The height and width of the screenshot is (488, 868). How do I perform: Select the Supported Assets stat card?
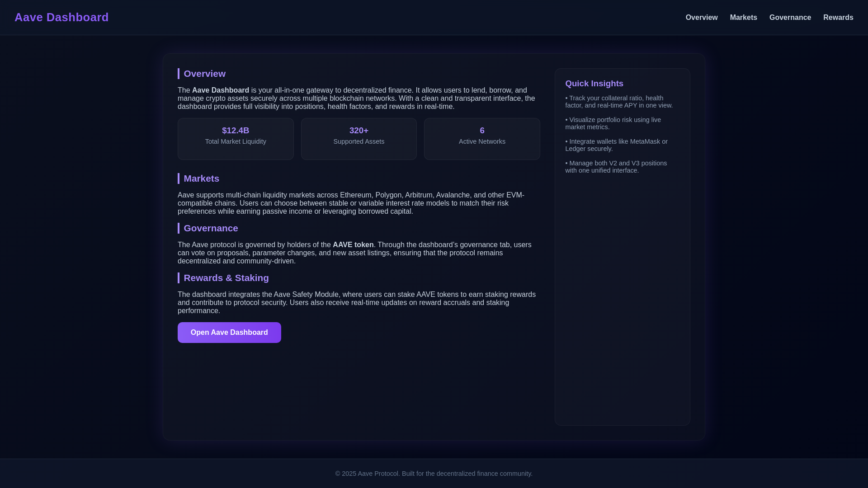(359, 139)
